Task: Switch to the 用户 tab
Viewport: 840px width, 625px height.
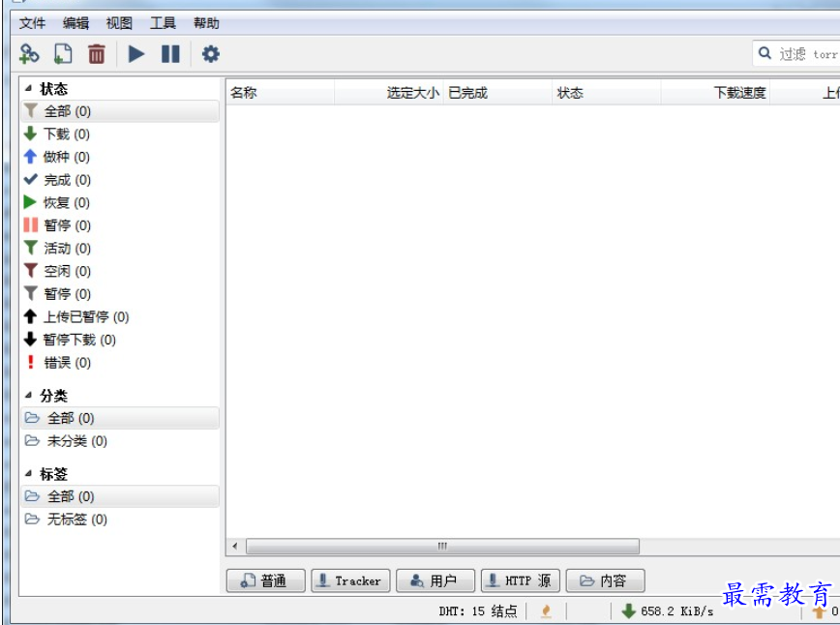Action: coord(435,580)
